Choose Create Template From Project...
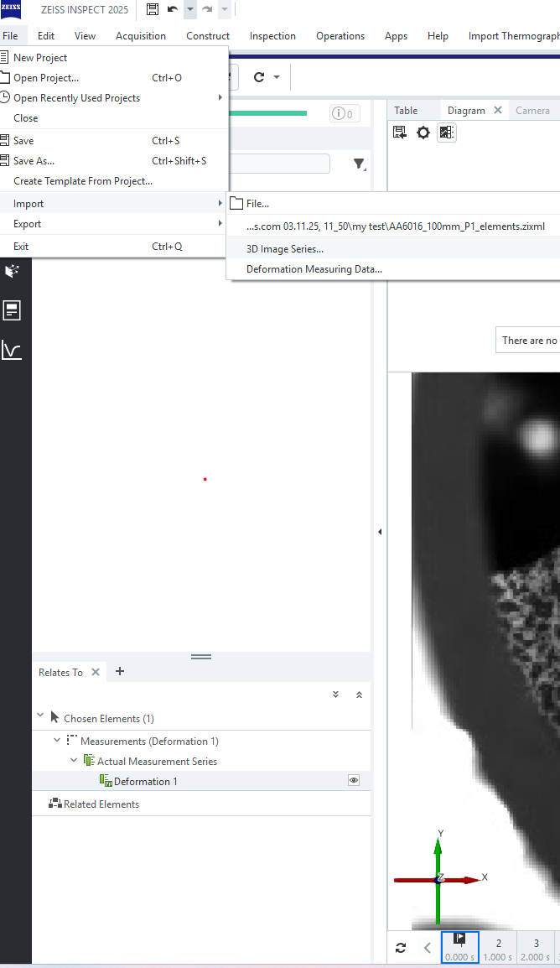 [114, 181]
